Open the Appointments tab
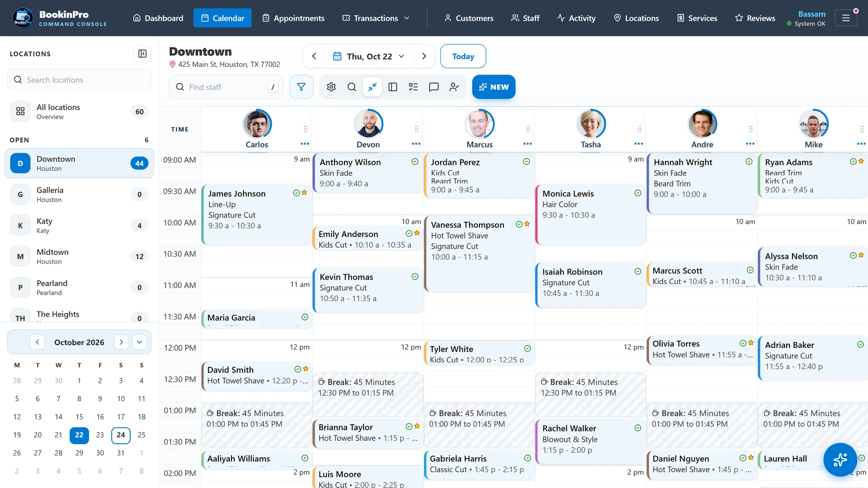 click(293, 18)
